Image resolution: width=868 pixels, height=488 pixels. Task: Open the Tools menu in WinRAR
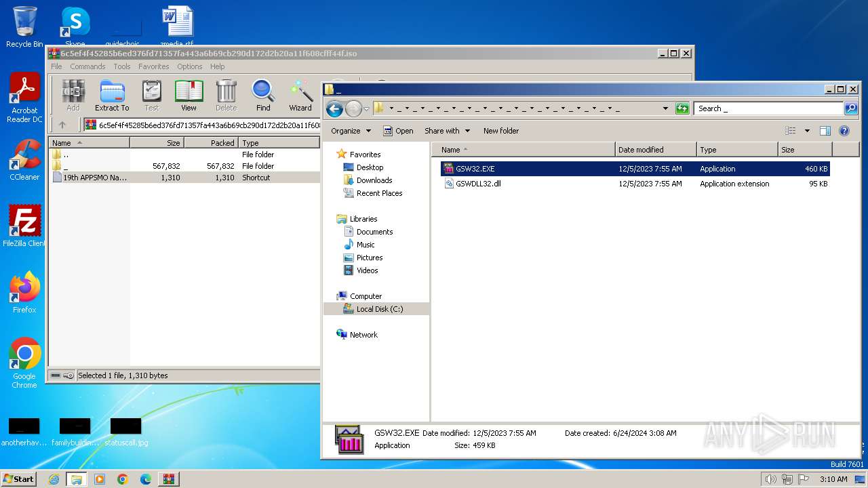(x=122, y=66)
